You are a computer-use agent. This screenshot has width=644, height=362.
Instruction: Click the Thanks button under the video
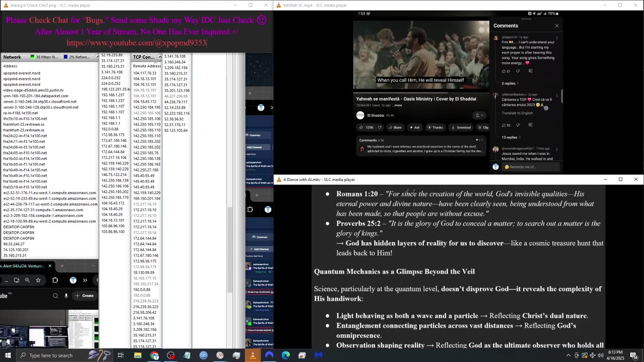pyautogui.click(x=435, y=127)
